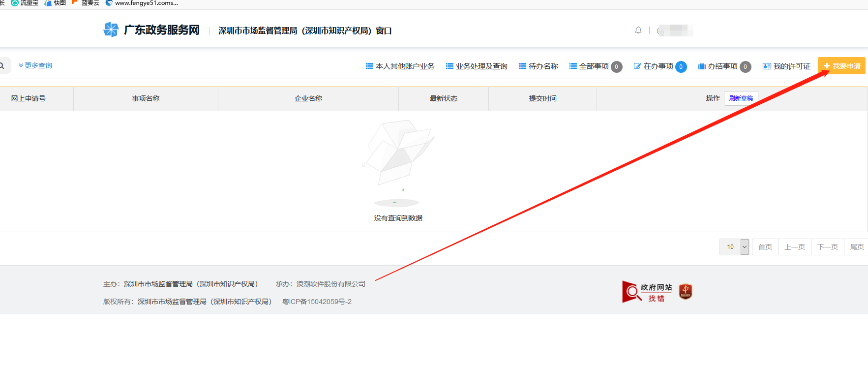
Task: Open 我的许可证 license card
Action: coord(786,66)
